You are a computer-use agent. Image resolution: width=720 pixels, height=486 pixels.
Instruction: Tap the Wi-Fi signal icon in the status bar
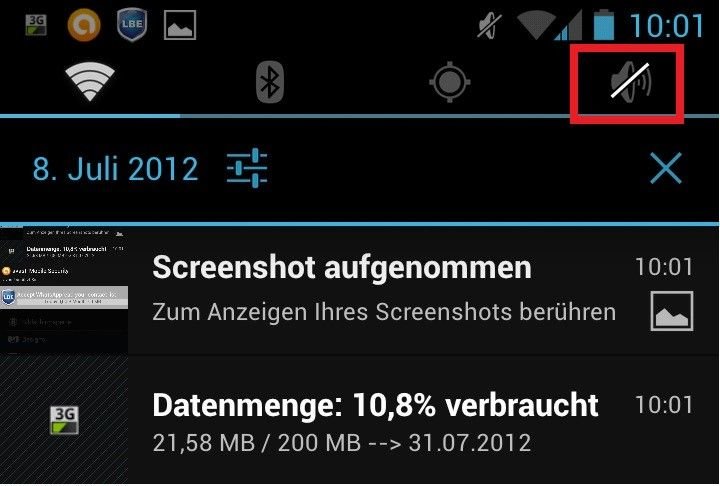[x=535, y=25]
